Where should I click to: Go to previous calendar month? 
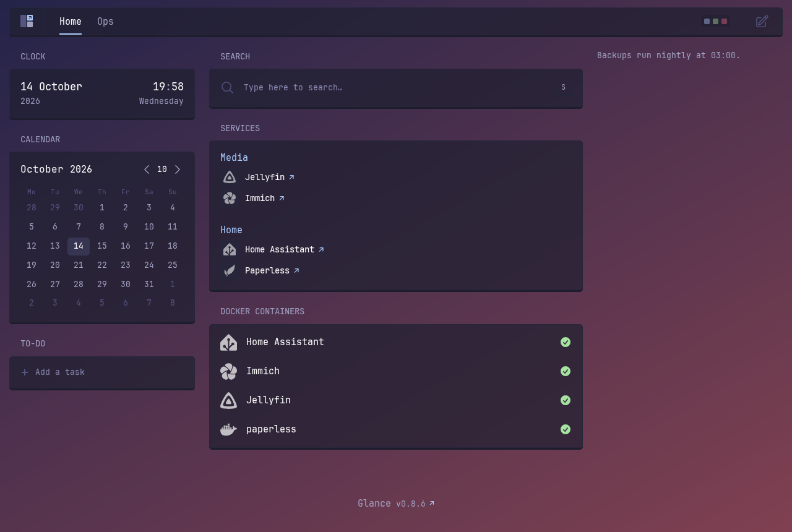coord(147,169)
